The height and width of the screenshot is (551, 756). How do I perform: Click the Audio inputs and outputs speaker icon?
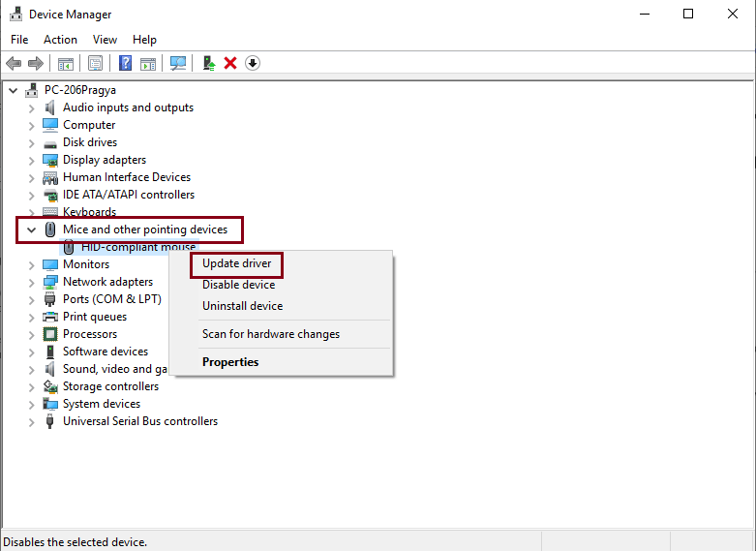[x=49, y=107]
